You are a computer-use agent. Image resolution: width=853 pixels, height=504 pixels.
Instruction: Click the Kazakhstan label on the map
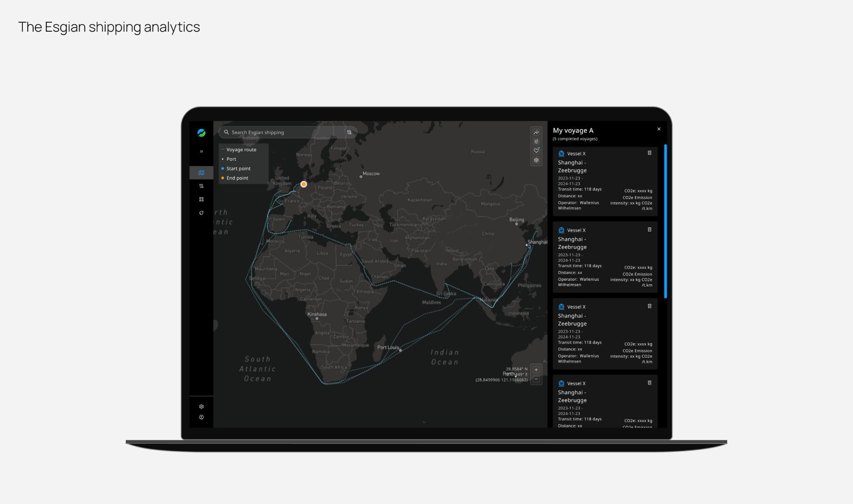419,200
